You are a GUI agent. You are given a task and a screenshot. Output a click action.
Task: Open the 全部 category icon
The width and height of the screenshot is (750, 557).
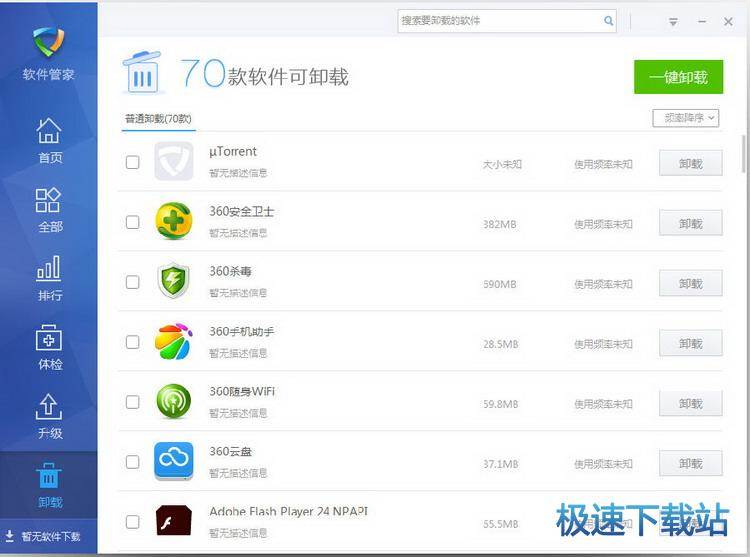48,200
